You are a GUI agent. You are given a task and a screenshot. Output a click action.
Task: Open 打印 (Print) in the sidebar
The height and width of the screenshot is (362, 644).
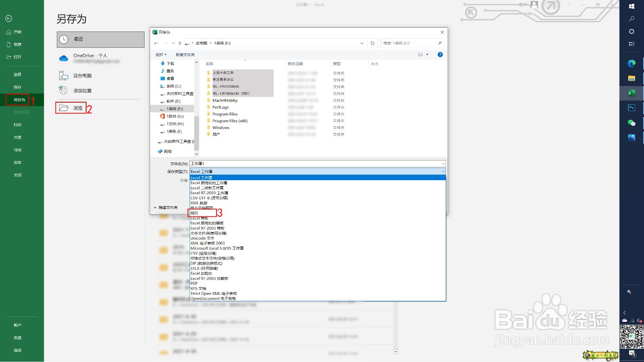(x=17, y=125)
